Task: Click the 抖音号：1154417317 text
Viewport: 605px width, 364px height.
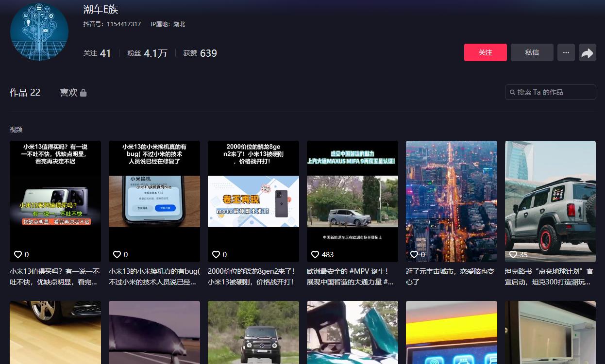Action: (x=112, y=24)
